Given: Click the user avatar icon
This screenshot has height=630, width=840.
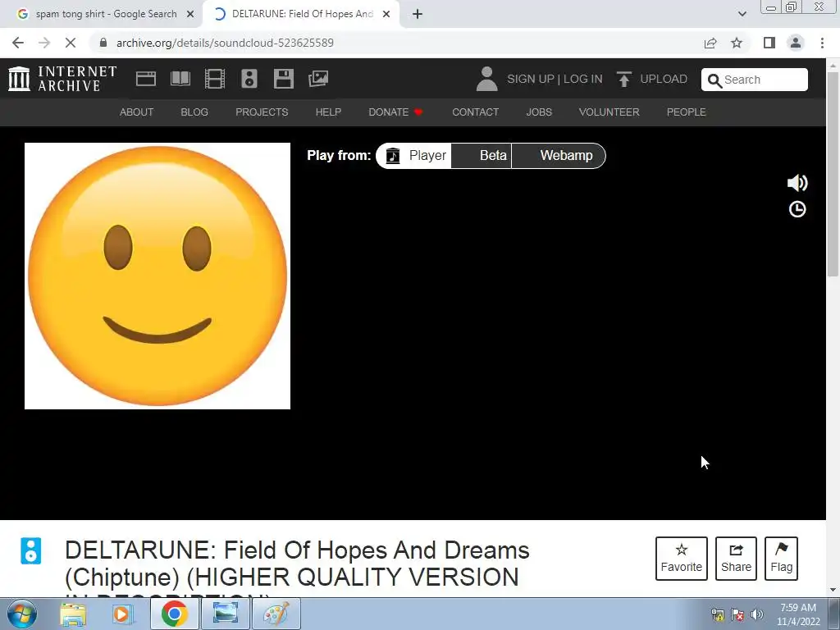Looking at the screenshot, I should 486,79.
